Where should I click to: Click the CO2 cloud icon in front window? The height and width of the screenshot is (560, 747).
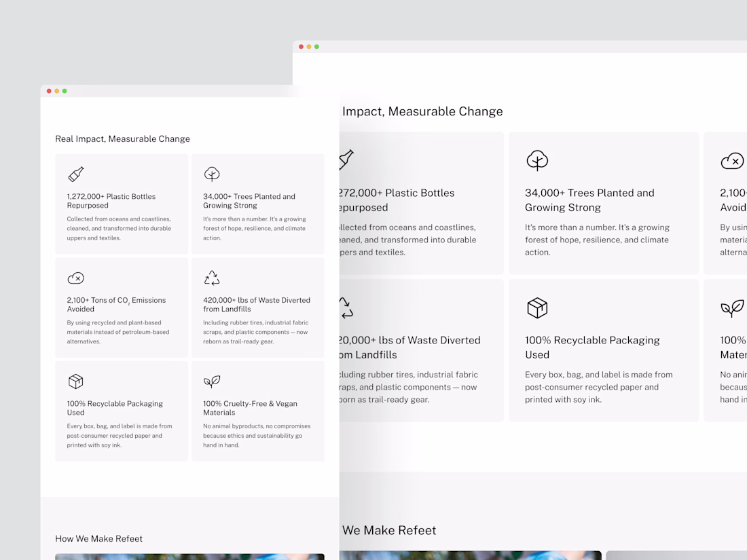pyautogui.click(x=76, y=278)
